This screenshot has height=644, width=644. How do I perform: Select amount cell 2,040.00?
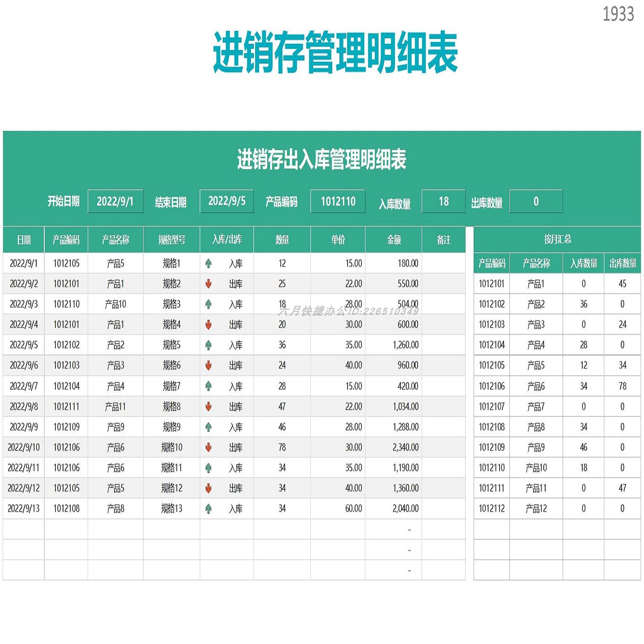[394, 508]
